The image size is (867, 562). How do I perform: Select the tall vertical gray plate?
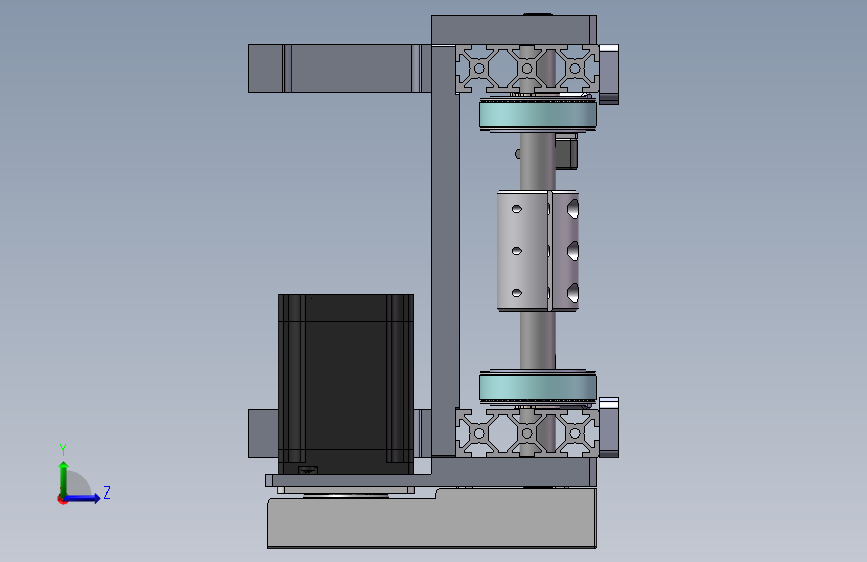pyautogui.click(x=445, y=251)
